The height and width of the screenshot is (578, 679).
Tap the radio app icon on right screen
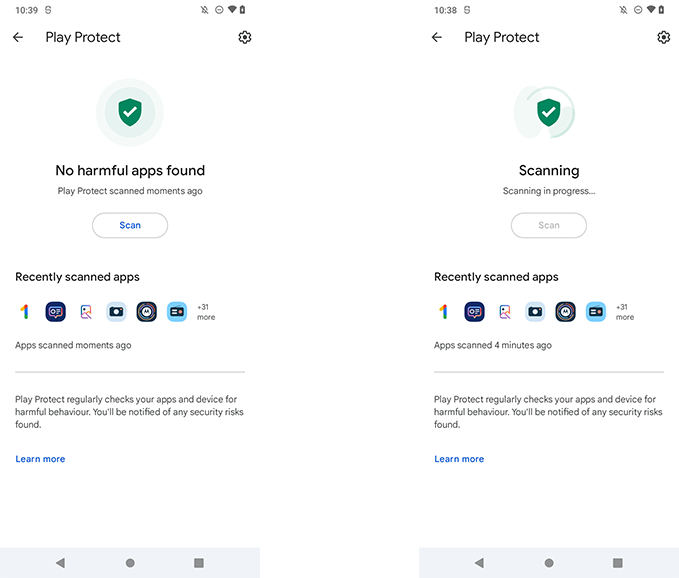coord(596,312)
